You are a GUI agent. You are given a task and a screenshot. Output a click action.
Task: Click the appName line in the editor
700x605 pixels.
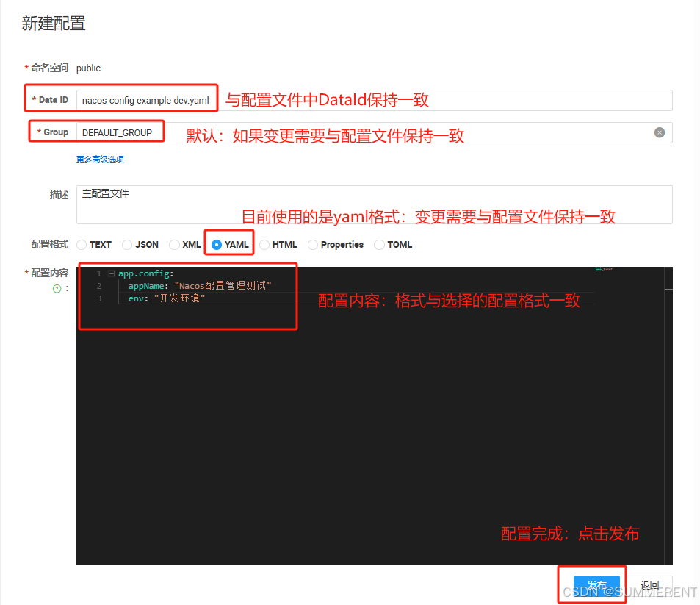(x=200, y=286)
